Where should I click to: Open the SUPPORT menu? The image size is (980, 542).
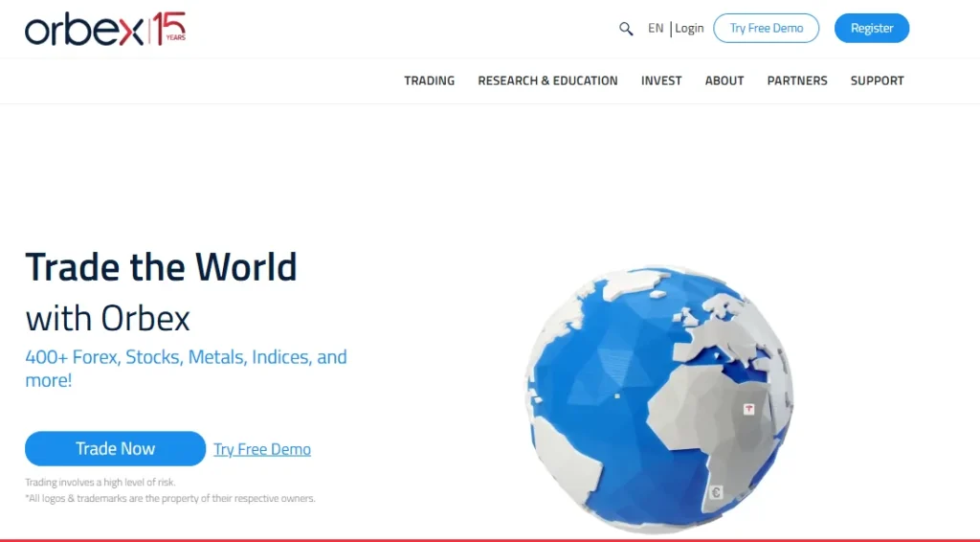pyautogui.click(x=877, y=80)
